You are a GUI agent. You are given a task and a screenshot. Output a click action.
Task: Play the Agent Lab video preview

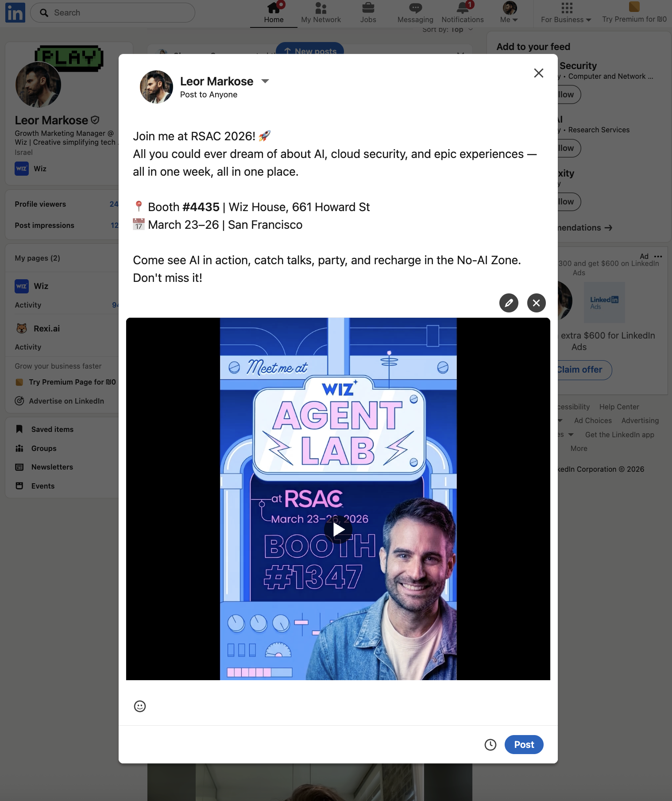coord(338,530)
